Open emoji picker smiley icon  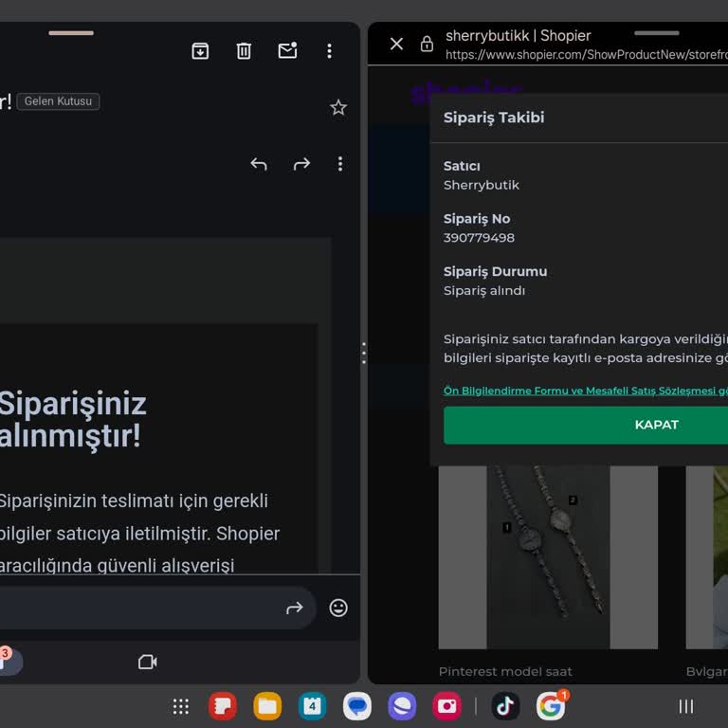[338, 608]
